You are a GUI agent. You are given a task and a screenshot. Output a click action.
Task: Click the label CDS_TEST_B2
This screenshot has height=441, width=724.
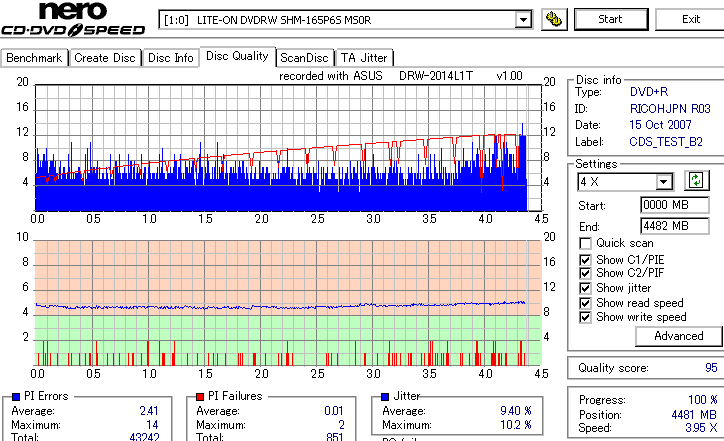point(666,142)
